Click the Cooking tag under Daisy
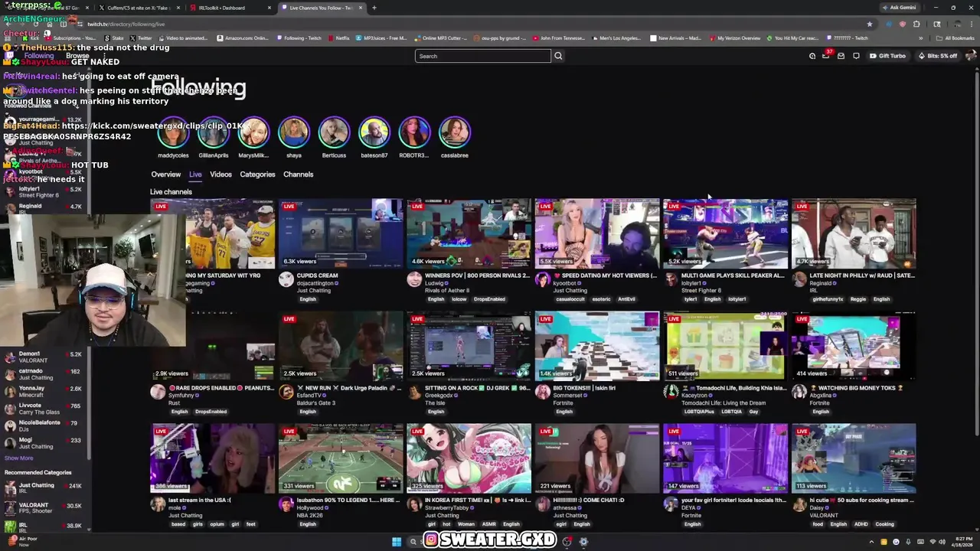The width and height of the screenshot is (980, 551). (x=884, y=524)
